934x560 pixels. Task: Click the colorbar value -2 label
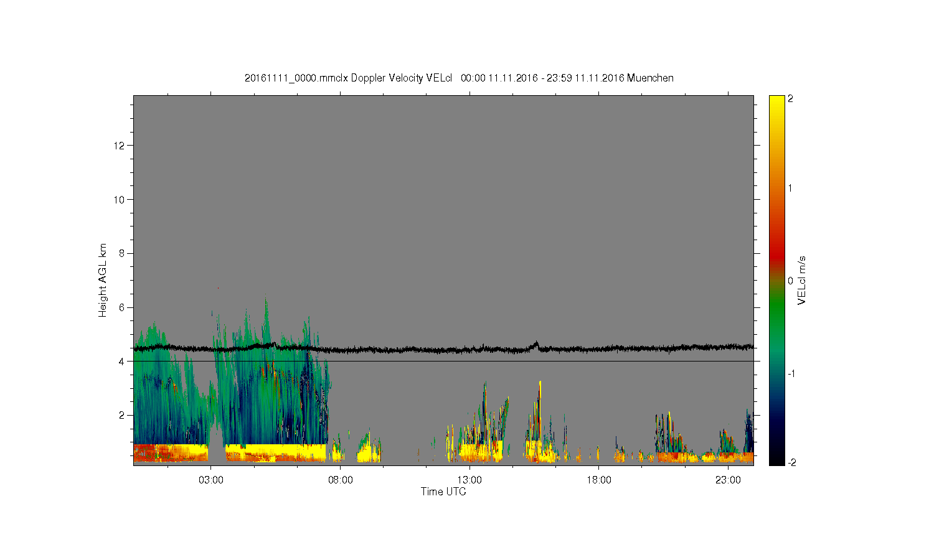(791, 462)
